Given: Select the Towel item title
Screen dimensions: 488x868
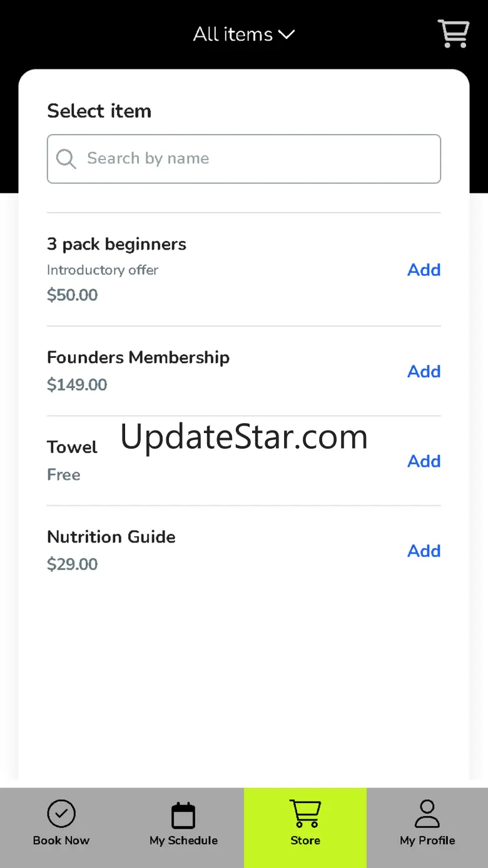Looking at the screenshot, I should click(x=72, y=447).
